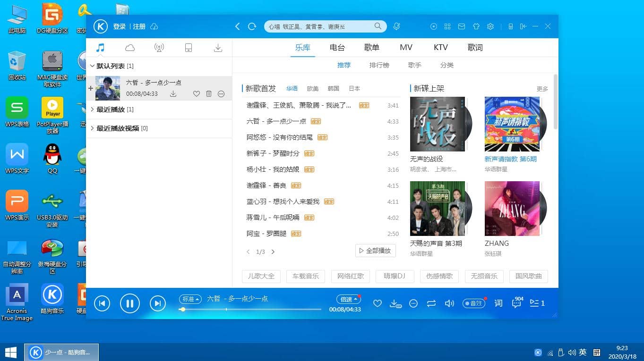The width and height of the screenshot is (644, 361).
Task: Open the radio broadcast sidebar icon
Action: coord(159,48)
